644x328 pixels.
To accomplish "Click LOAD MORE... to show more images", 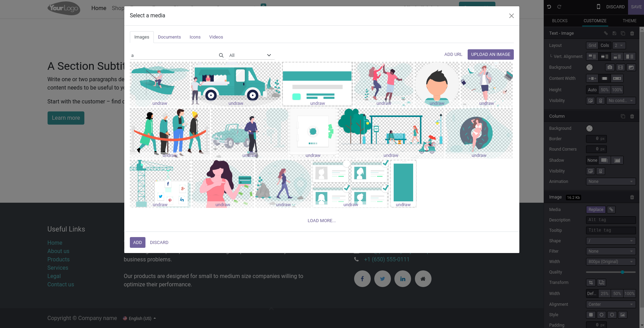I will click(x=321, y=221).
